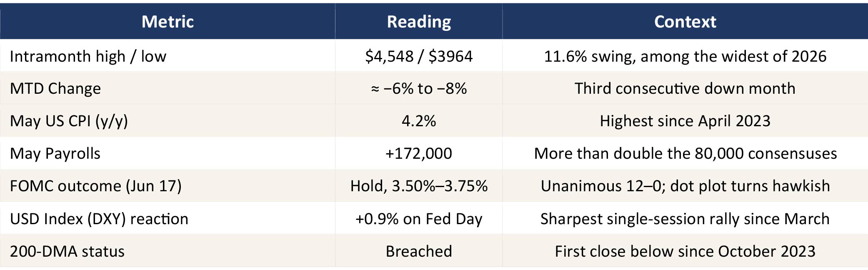Select the FOMC outcome (Jun 17) cell
The height and width of the screenshot is (270, 868).
coord(168,186)
